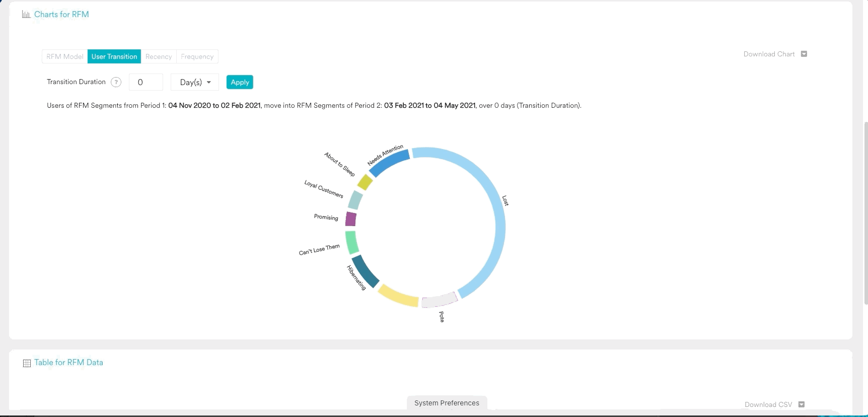Click the pale teal Loyal Customers segment

pos(355,200)
